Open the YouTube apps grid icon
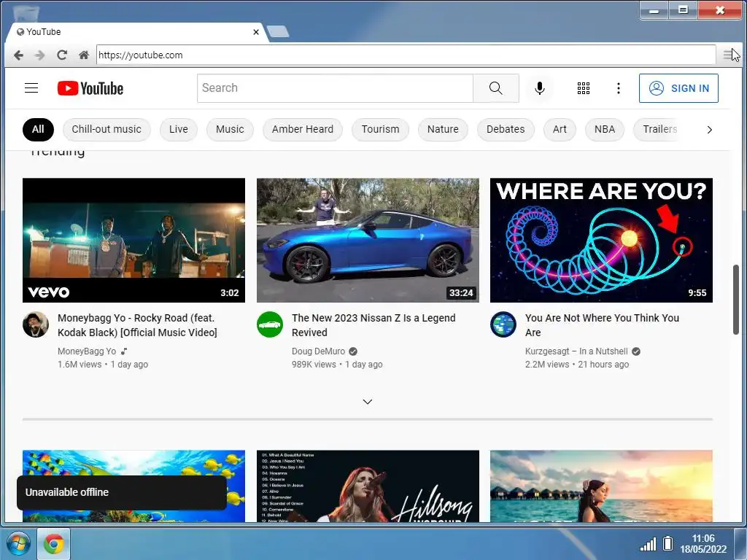 [583, 88]
